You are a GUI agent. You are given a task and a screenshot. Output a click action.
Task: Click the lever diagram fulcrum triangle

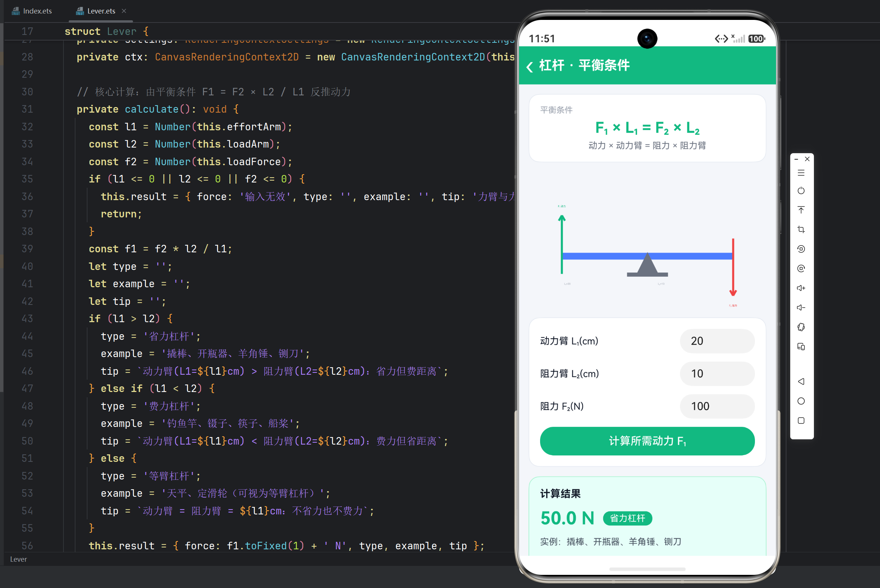pyautogui.click(x=647, y=264)
